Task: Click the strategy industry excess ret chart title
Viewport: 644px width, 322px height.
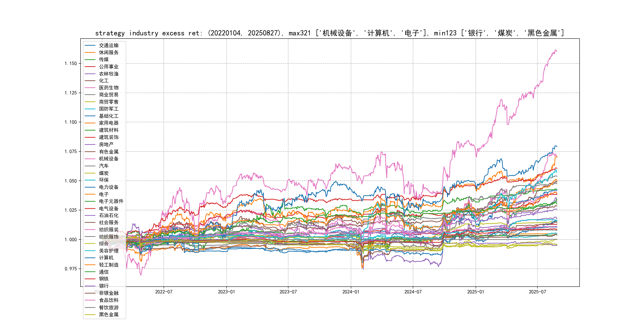Action: [x=330, y=33]
